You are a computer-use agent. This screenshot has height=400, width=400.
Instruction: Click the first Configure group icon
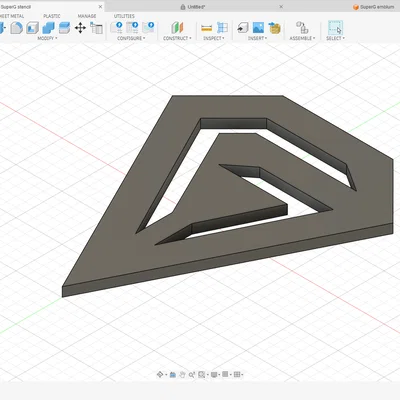pyautogui.click(x=117, y=27)
